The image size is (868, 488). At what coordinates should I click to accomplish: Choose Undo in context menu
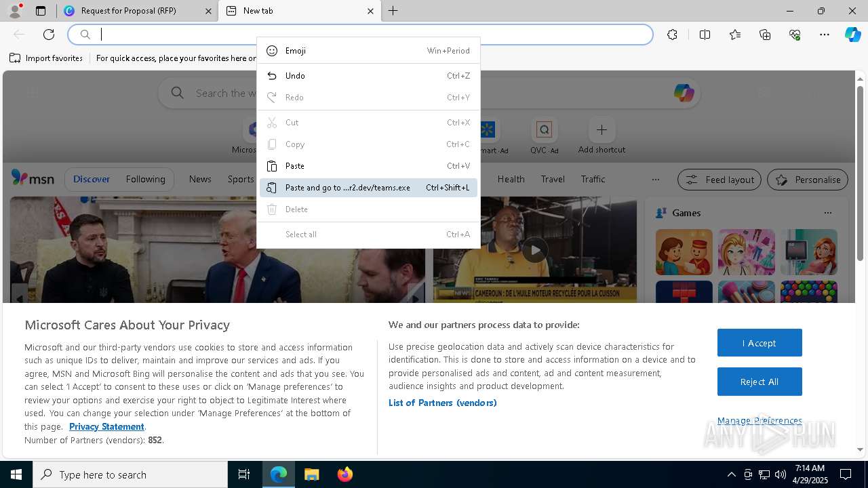tap(369, 76)
